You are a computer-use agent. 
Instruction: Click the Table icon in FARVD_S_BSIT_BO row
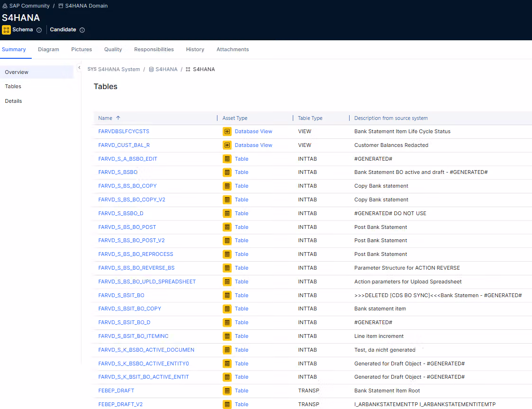pyautogui.click(x=227, y=295)
